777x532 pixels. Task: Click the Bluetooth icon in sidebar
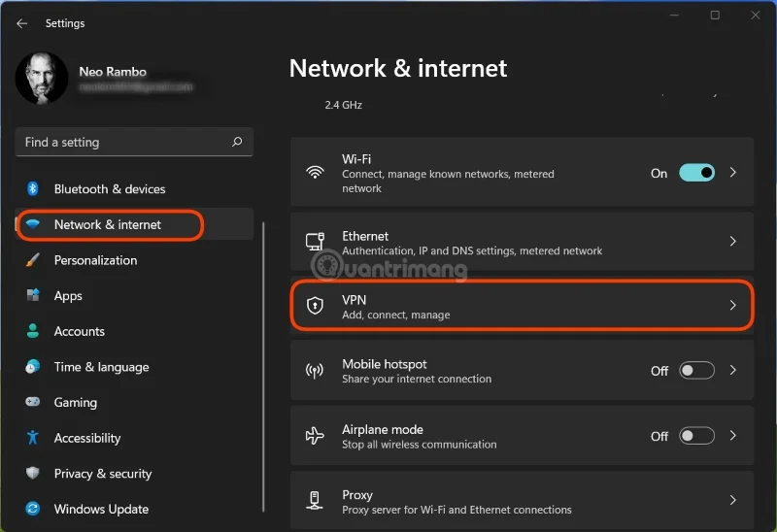pos(33,188)
